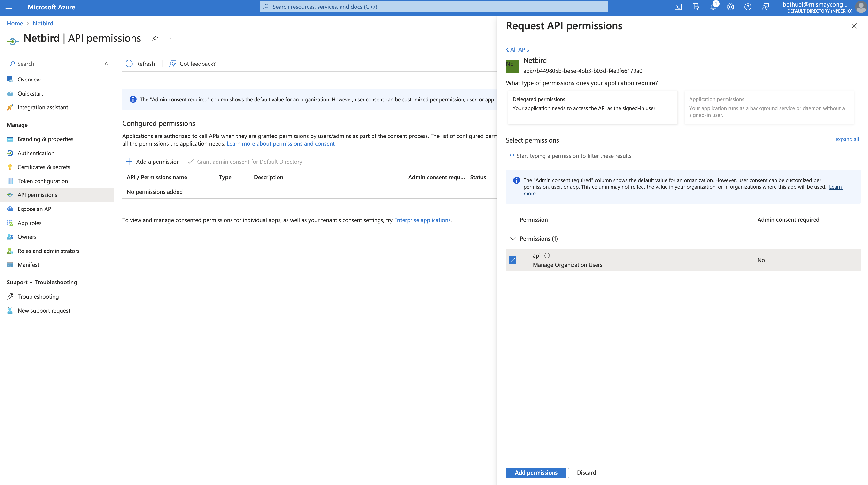Open Azure notifications bell
The image size is (868, 485).
coord(713,7)
